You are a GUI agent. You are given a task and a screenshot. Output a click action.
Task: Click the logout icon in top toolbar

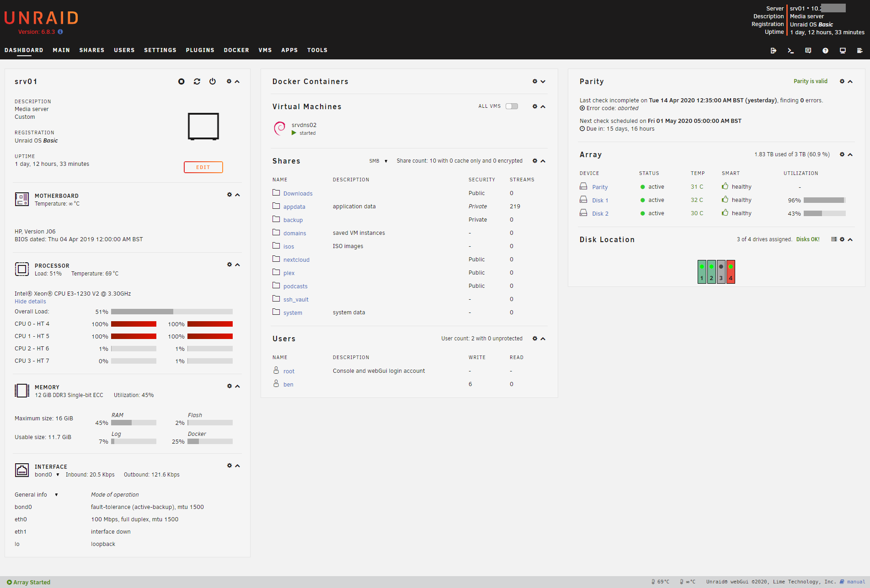[773, 51]
